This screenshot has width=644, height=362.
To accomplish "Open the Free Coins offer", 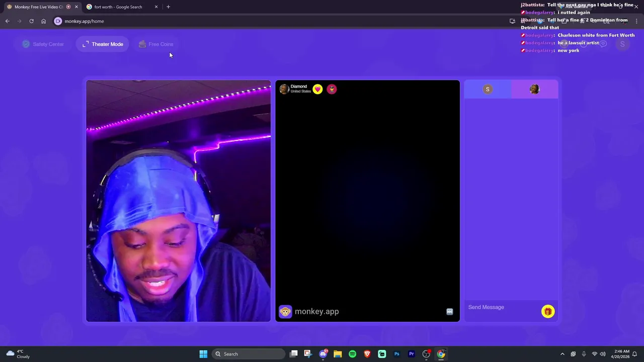I will pyautogui.click(x=155, y=44).
